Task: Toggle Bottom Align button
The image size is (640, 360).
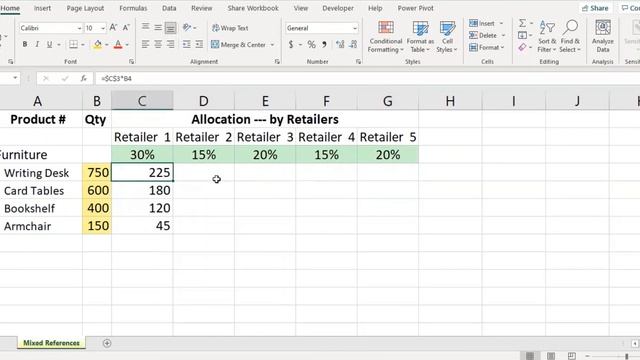Action: coord(171,27)
